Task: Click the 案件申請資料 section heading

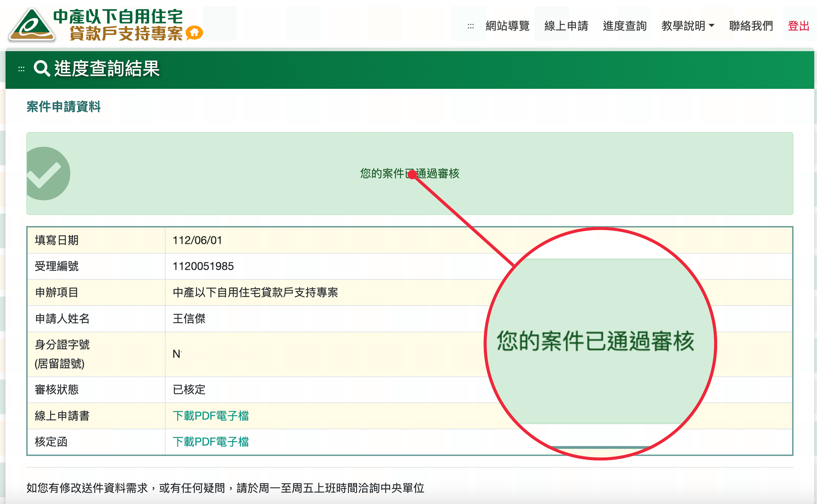Action: [64, 106]
